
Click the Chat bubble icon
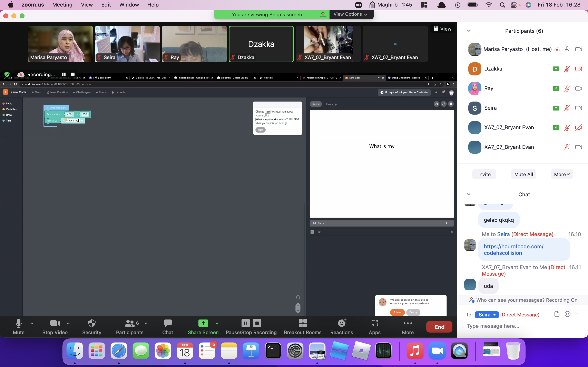tap(168, 323)
